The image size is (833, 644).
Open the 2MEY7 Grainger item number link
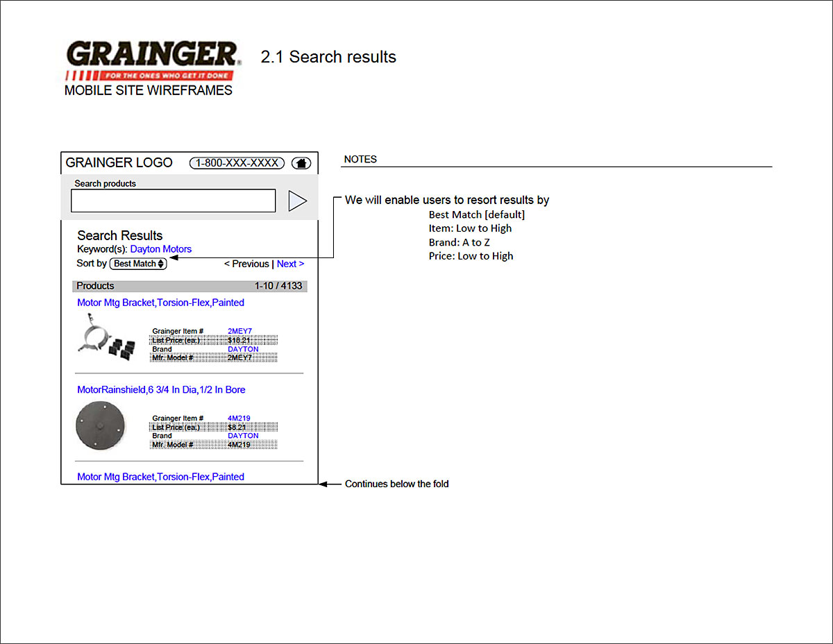tap(239, 331)
